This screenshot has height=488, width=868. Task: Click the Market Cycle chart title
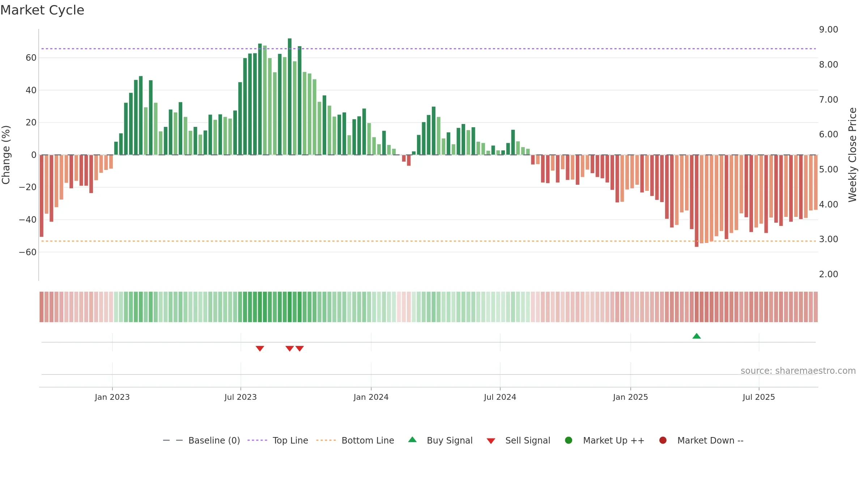pos(42,10)
